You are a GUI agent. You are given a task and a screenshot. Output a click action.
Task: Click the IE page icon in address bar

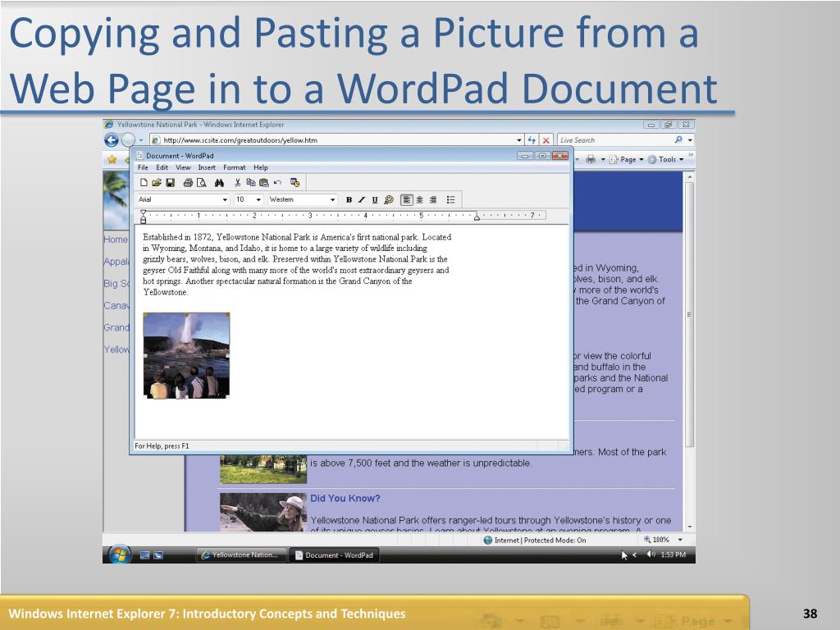[155, 139]
